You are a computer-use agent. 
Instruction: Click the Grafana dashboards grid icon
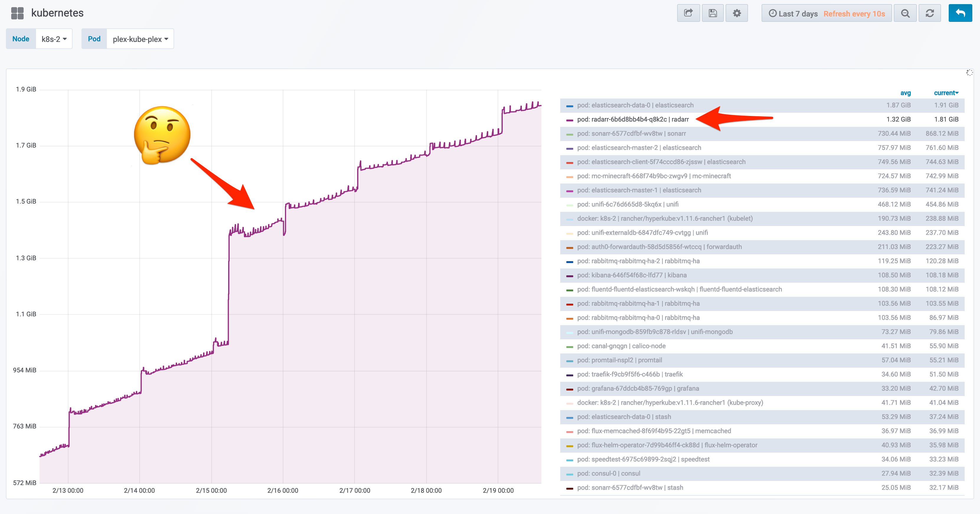pyautogui.click(x=17, y=13)
